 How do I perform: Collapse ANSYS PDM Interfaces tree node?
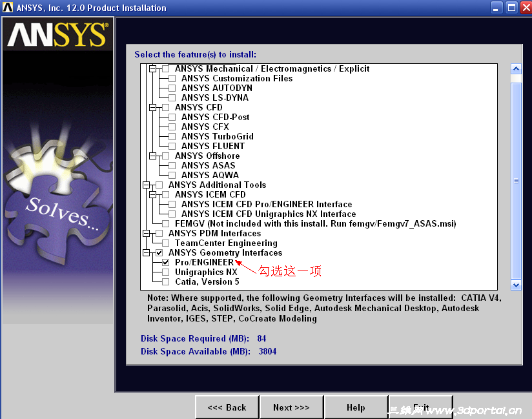(x=146, y=234)
